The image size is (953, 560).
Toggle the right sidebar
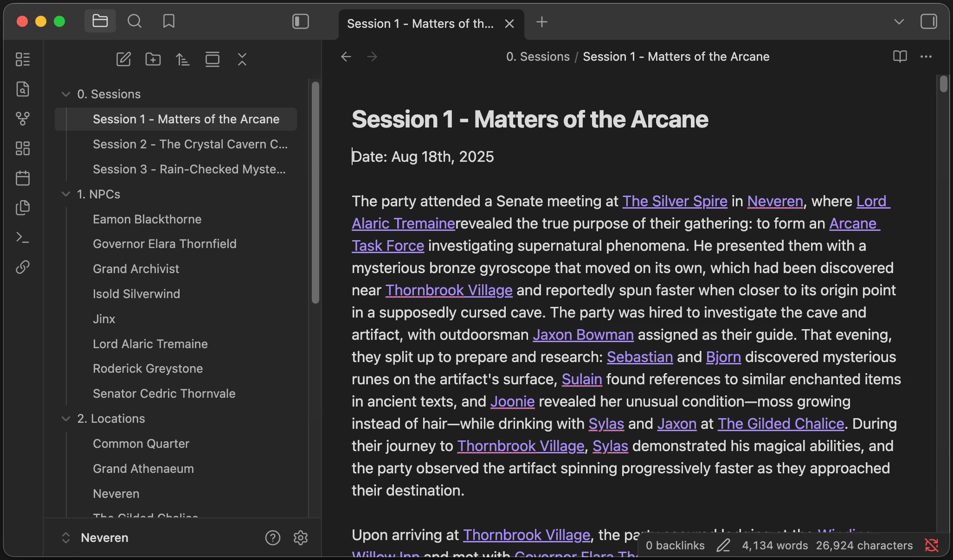click(929, 21)
